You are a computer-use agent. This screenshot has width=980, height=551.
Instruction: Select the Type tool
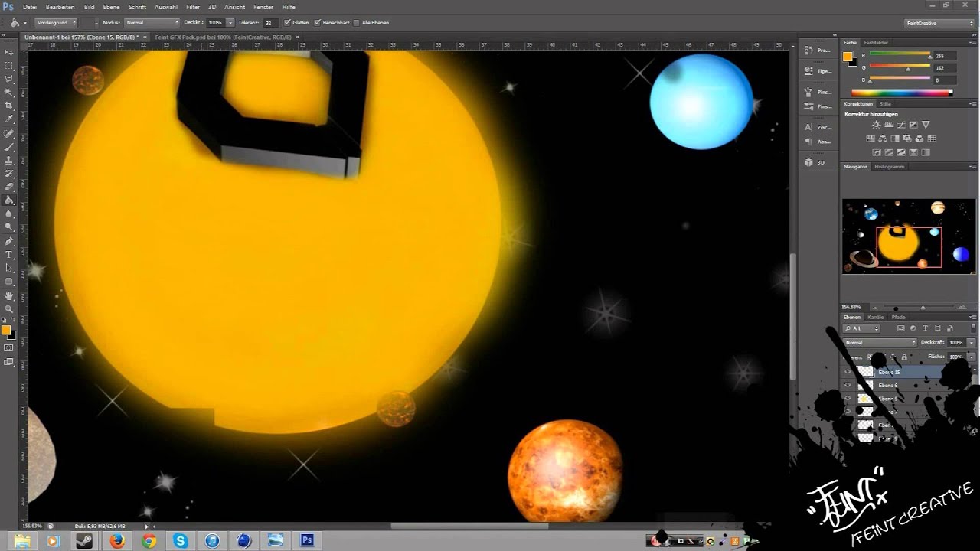[x=9, y=254]
